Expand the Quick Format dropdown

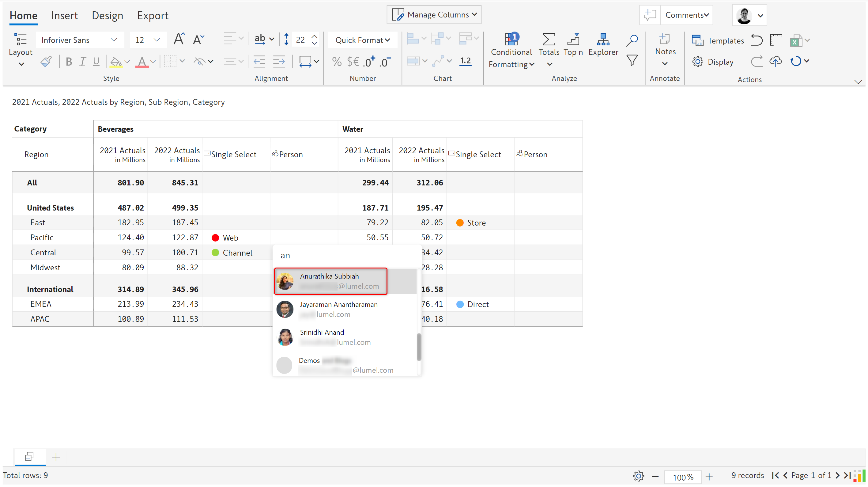pos(362,40)
